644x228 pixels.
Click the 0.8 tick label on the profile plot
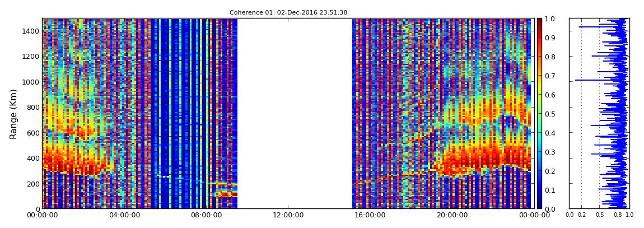pos(617,215)
